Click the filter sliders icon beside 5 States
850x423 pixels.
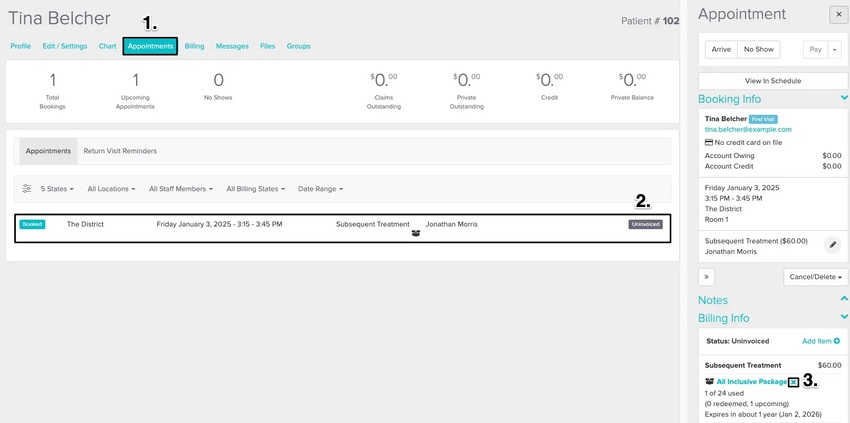tap(27, 189)
